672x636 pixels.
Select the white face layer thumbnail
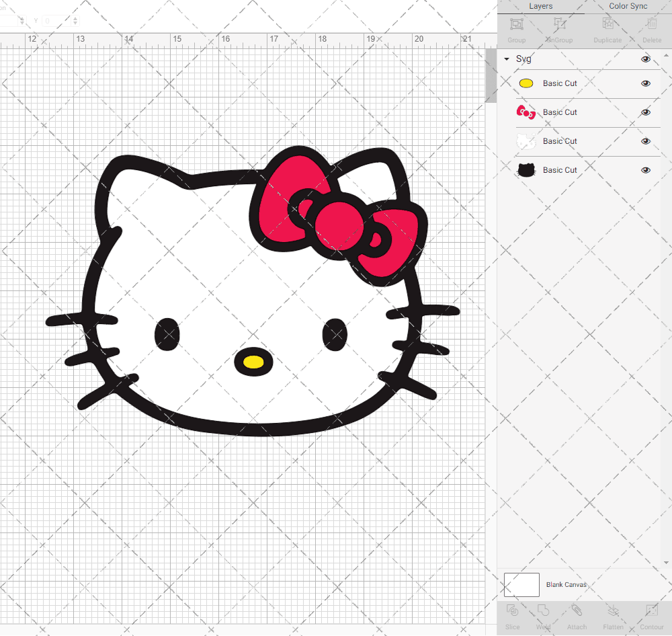coord(526,141)
